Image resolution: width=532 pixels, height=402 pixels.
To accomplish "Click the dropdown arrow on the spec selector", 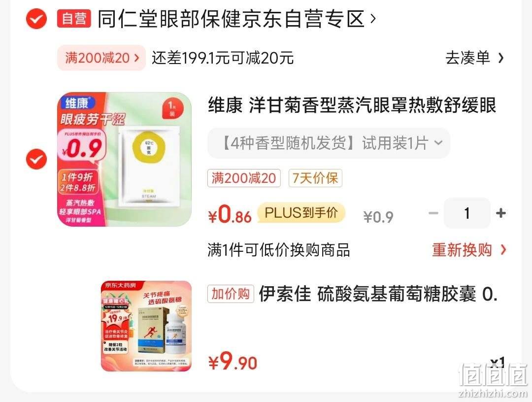I will 438,142.
